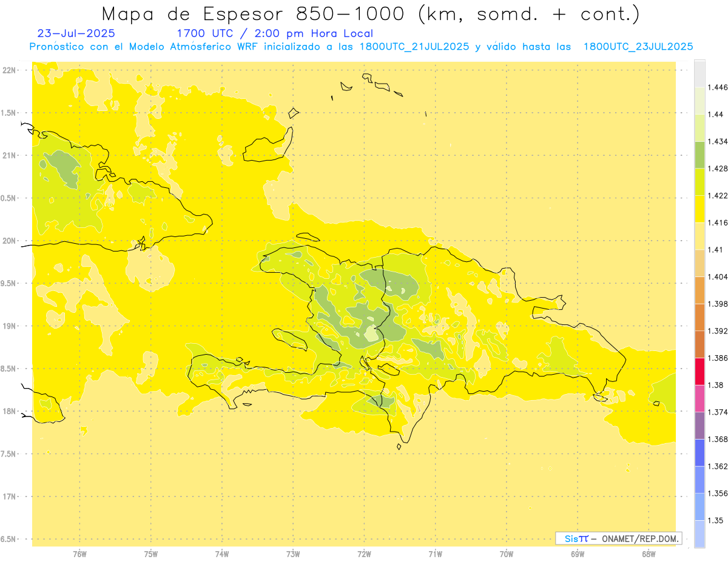The width and height of the screenshot is (728, 562).
Task: Click the colorbar value '1.38'
Action: point(715,385)
